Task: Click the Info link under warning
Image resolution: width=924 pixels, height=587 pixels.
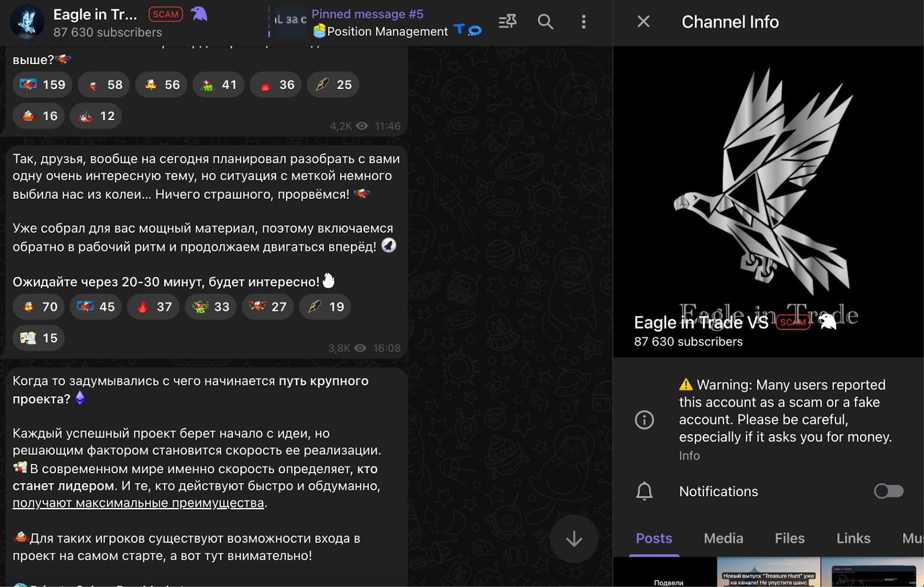Action: pos(690,456)
